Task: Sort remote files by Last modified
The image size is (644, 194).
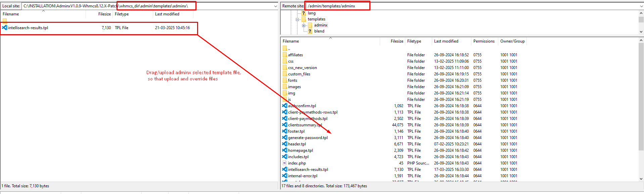Action: coord(446,41)
